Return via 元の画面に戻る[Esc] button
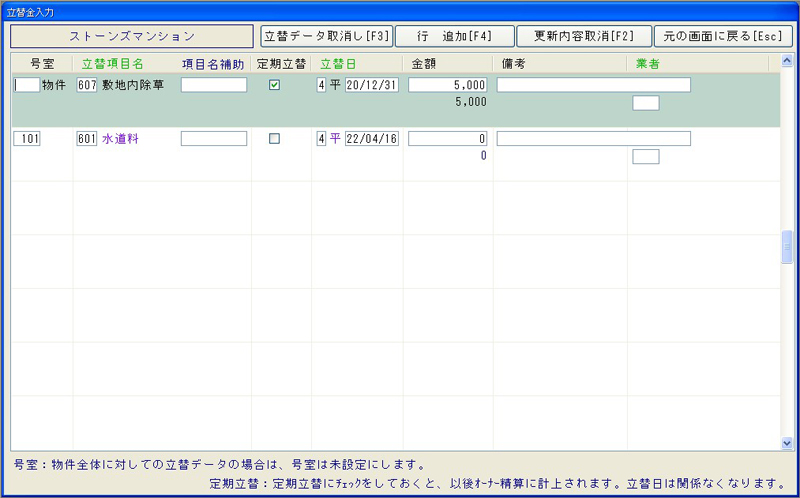 pos(721,36)
